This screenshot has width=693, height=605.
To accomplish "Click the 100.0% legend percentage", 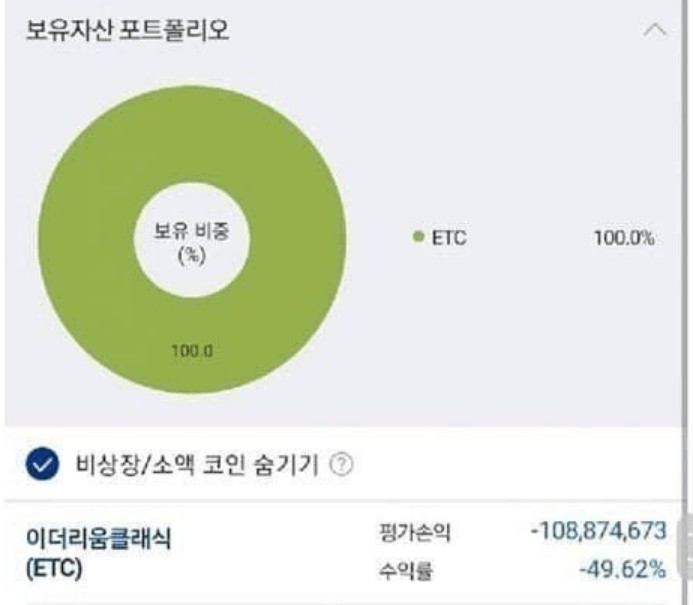I will [x=624, y=238].
